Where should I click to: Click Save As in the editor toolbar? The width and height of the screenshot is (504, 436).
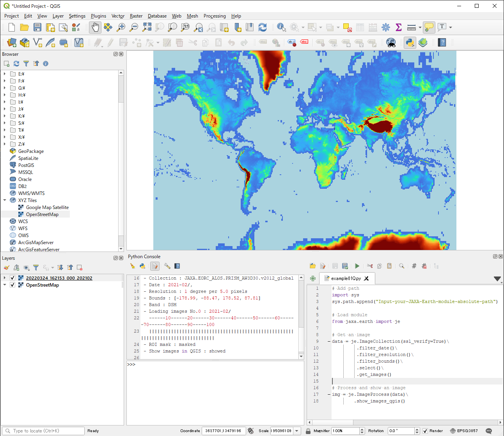click(345, 266)
